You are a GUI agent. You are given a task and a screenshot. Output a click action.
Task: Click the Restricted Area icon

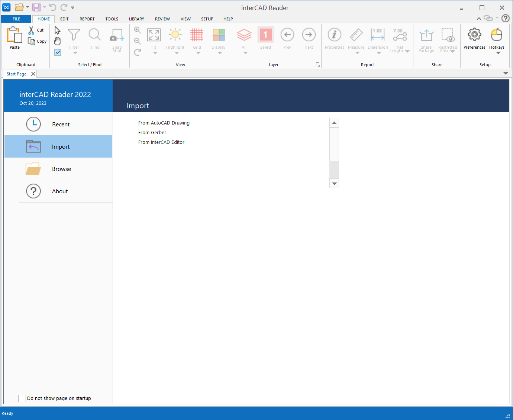pos(448,35)
